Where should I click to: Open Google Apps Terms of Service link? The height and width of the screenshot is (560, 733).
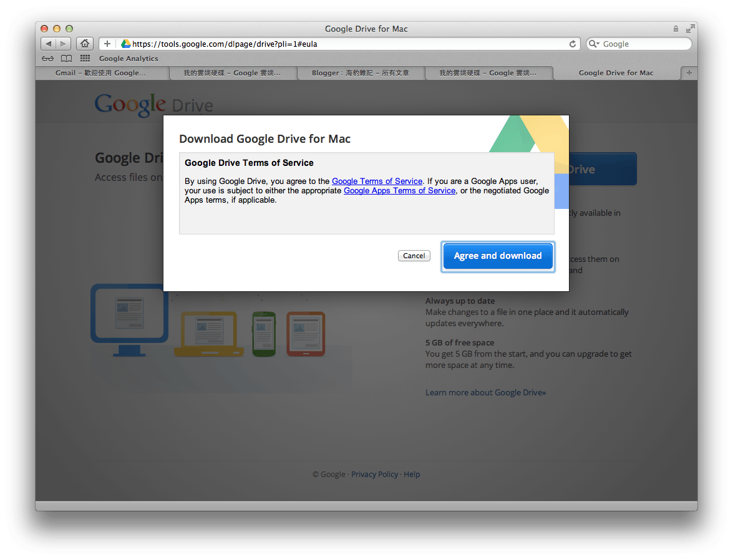399,191
